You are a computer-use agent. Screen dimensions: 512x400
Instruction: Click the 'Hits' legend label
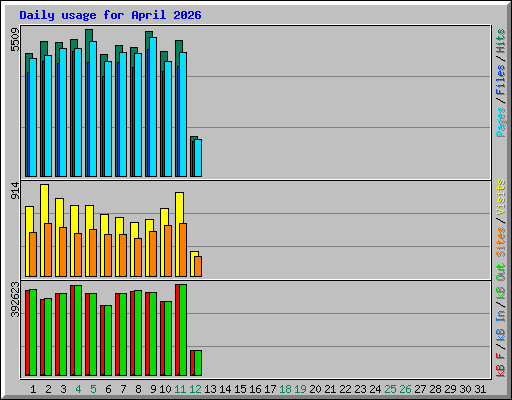tap(501, 41)
